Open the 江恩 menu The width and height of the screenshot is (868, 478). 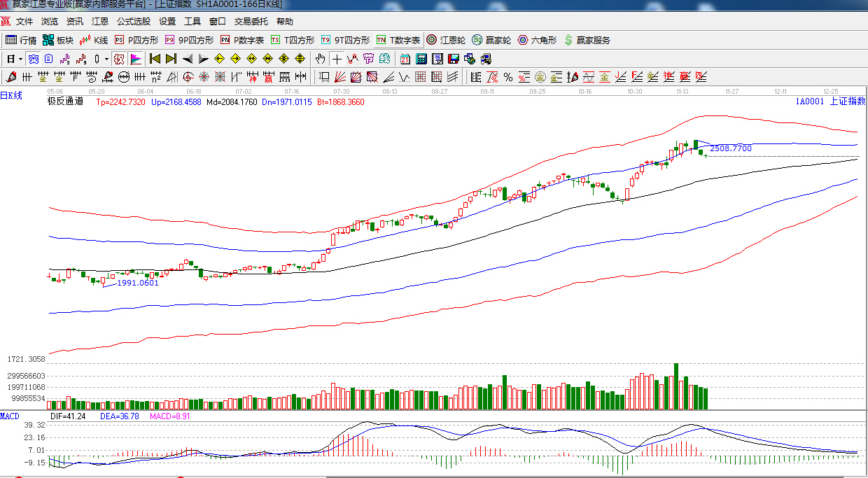click(100, 22)
